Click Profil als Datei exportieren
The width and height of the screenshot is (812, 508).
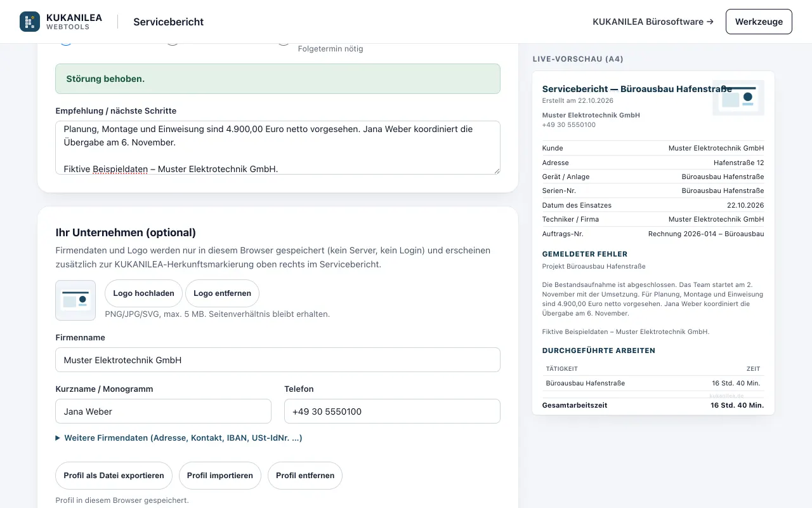pos(114,476)
